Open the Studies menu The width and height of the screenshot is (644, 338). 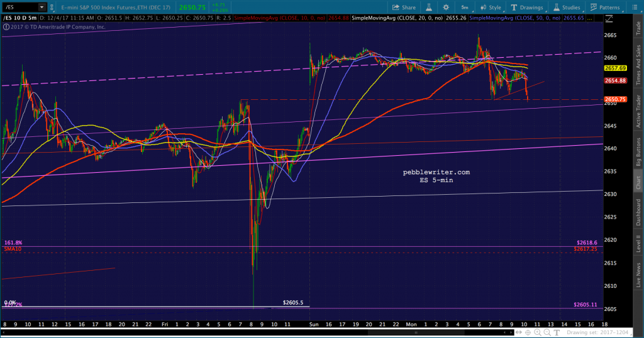click(567, 8)
